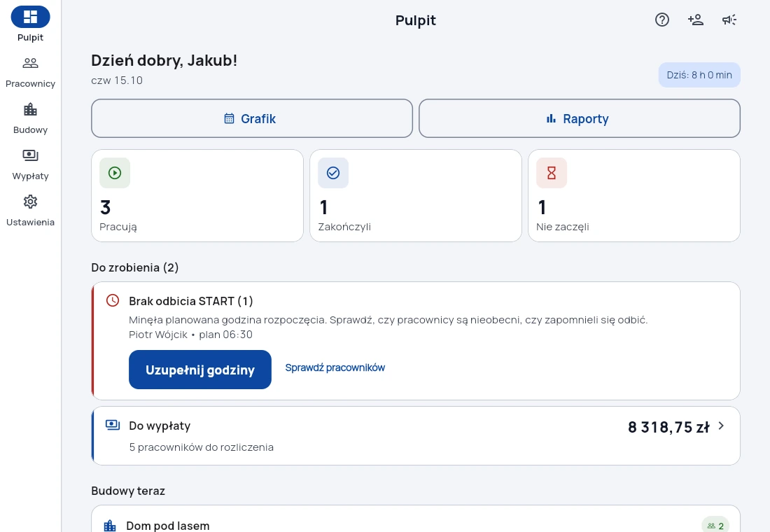This screenshot has width=770, height=532.
Task: Open the Pracują card showing 3
Action: coord(197,195)
